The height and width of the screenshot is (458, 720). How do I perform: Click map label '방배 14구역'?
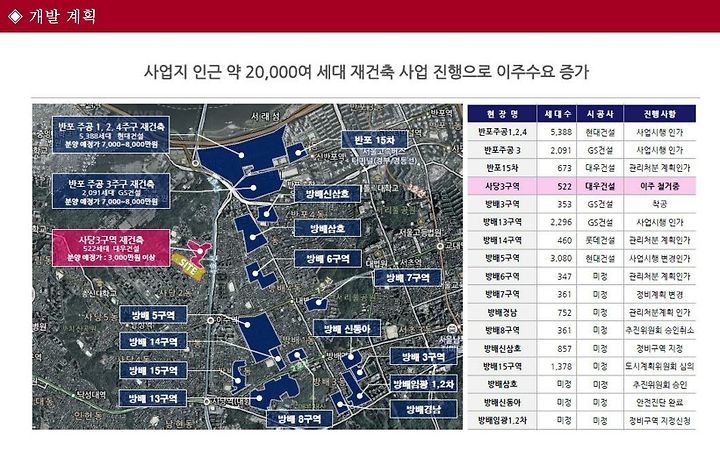coord(153,342)
